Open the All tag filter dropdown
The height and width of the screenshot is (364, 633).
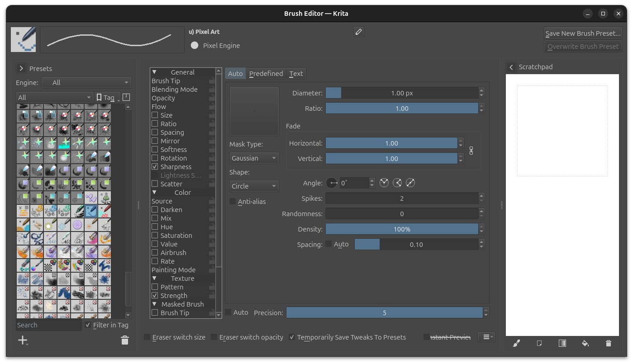pyautogui.click(x=55, y=97)
